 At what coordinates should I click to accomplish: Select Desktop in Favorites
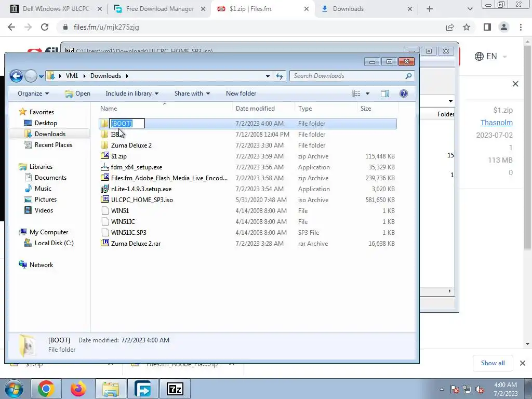46,123
